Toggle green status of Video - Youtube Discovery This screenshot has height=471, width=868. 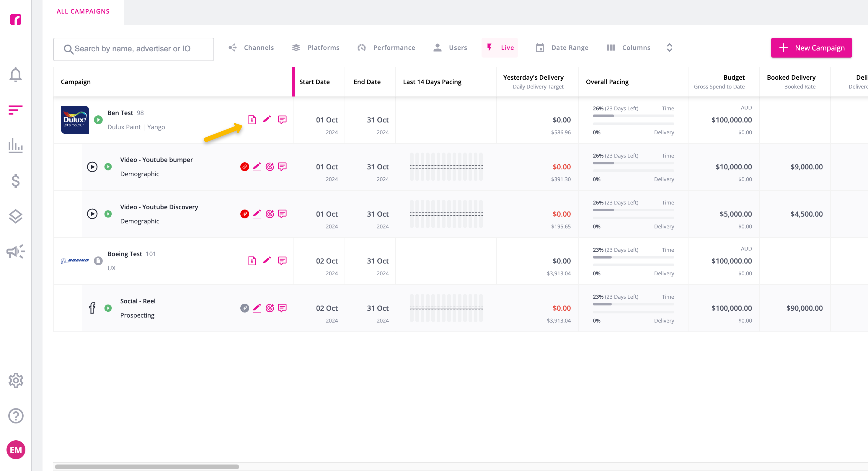[x=108, y=214]
